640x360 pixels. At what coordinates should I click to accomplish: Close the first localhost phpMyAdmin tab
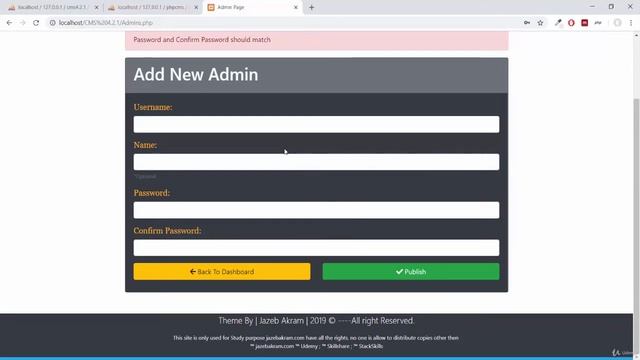(97, 7)
